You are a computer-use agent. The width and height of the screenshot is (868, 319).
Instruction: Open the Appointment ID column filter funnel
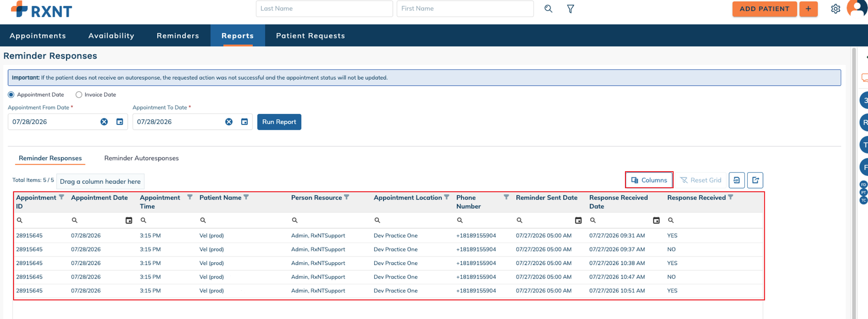[x=62, y=197]
